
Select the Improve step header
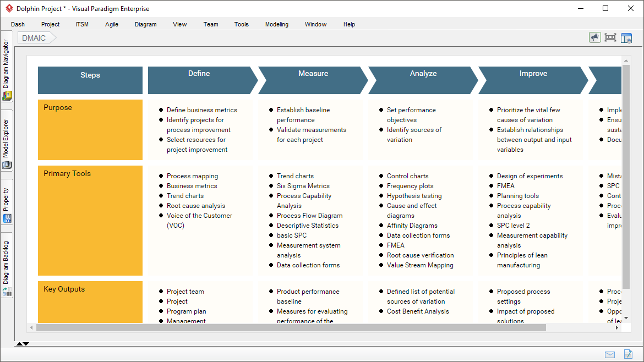pyautogui.click(x=533, y=80)
